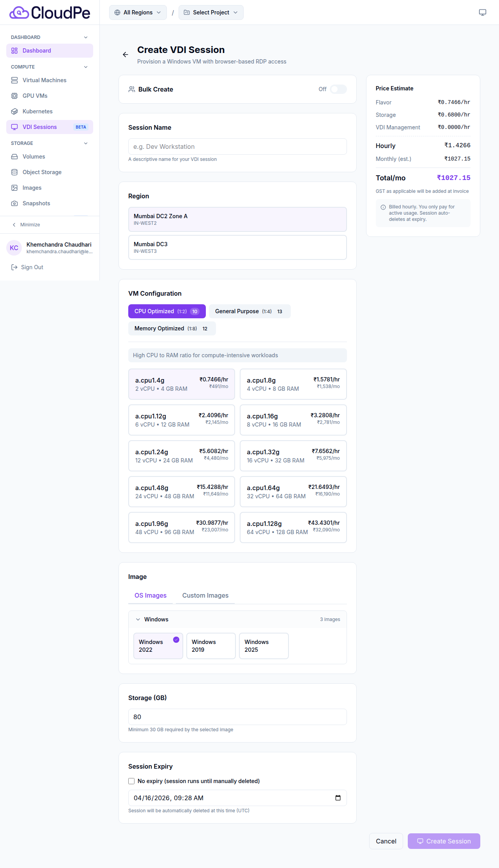The height and width of the screenshot is (868, 499).
Task: Click the session expiry date field
Action: click(x=237, y=798)
